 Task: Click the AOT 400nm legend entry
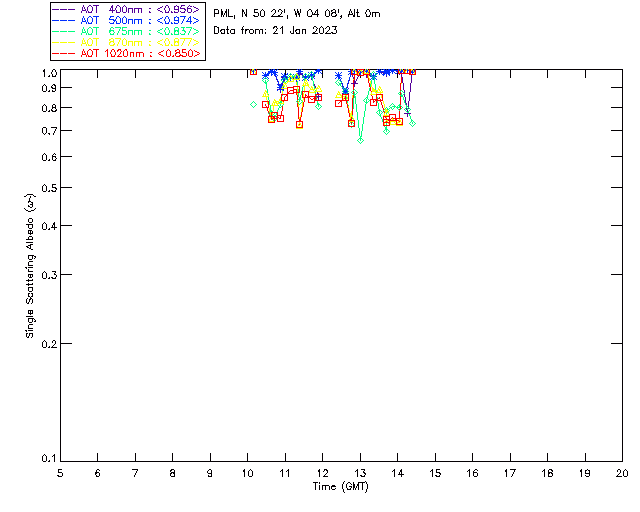[126, 9]
